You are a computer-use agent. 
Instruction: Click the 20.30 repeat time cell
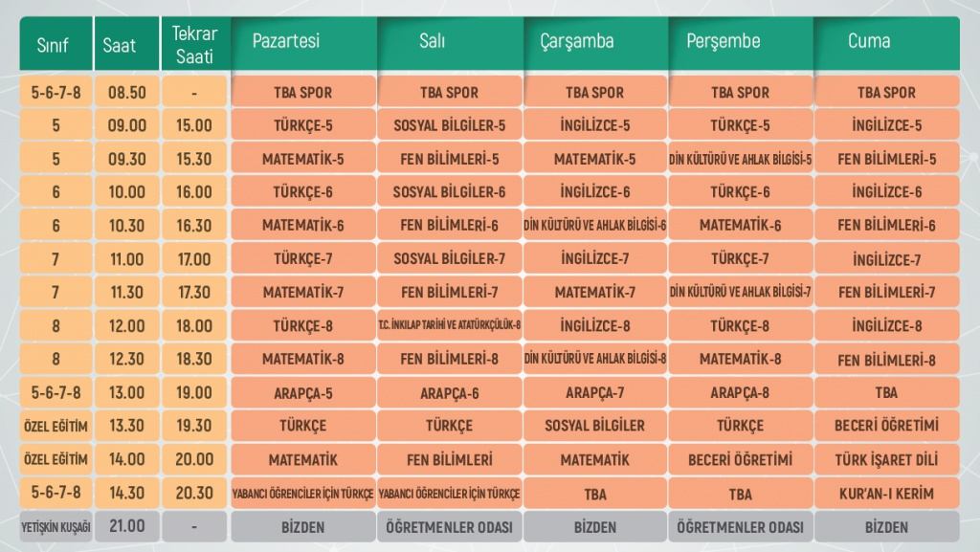click(194, 494)
